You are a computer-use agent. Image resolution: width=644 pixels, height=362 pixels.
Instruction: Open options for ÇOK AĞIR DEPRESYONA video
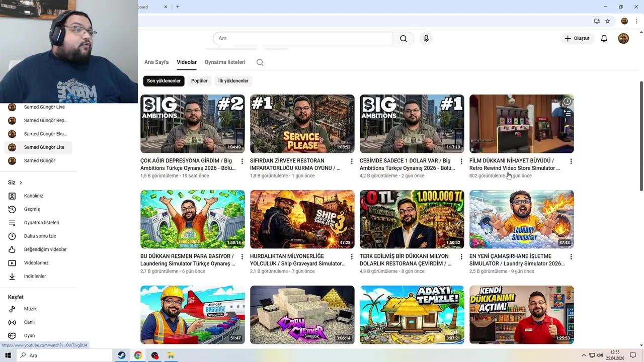pyautogui.click(x=242, y=161)
